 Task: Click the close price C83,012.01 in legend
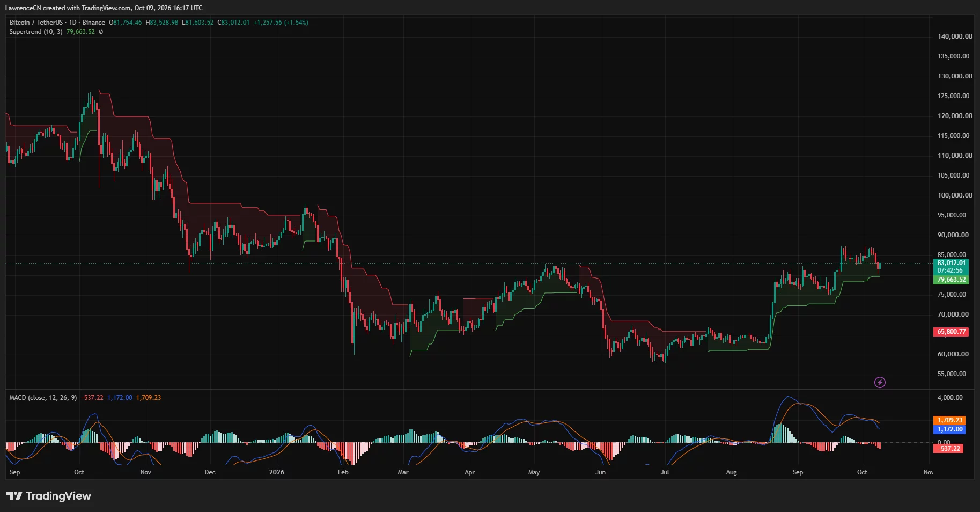[233, 23]
